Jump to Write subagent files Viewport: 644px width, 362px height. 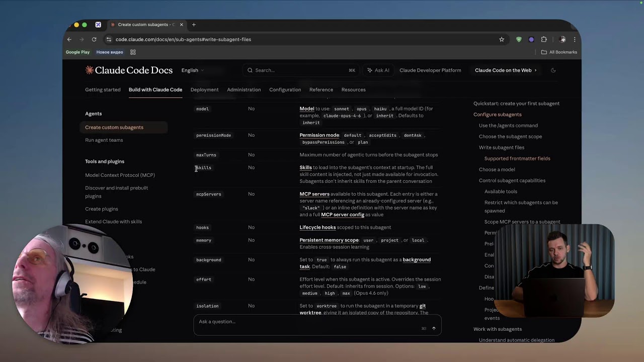[x=502, y=148]
